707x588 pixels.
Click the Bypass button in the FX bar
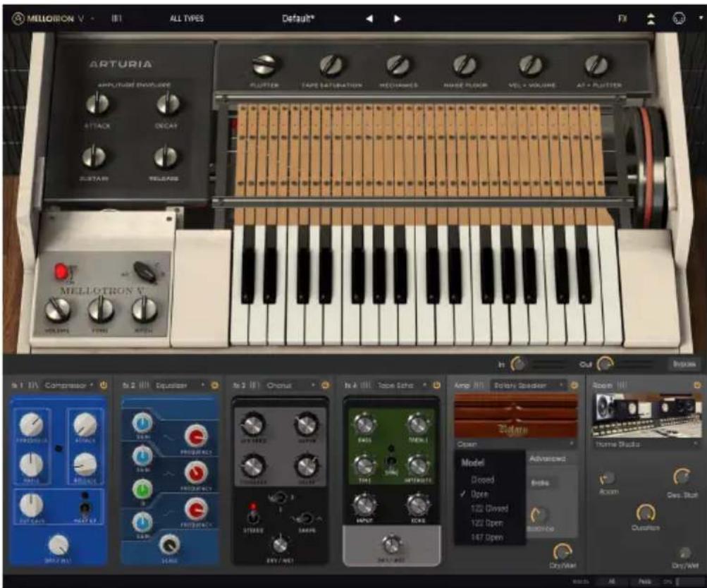pyautogui.click(x=684, y=363)
